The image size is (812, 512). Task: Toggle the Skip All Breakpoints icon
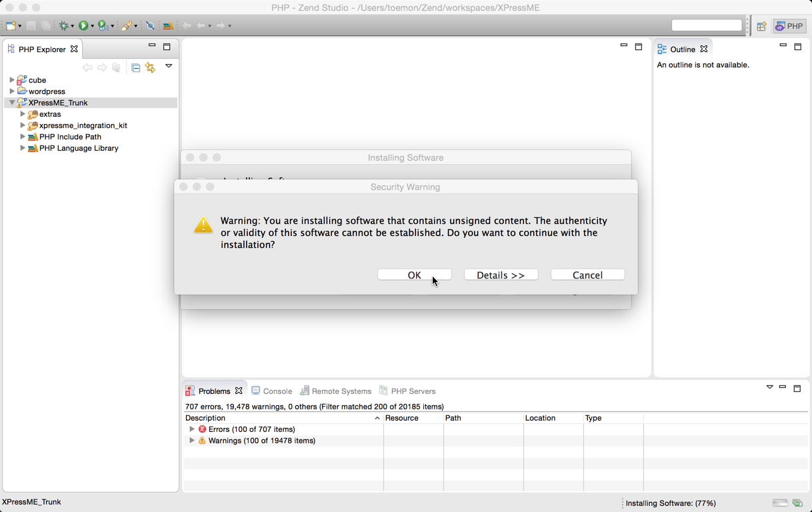(x=150, y=25)
